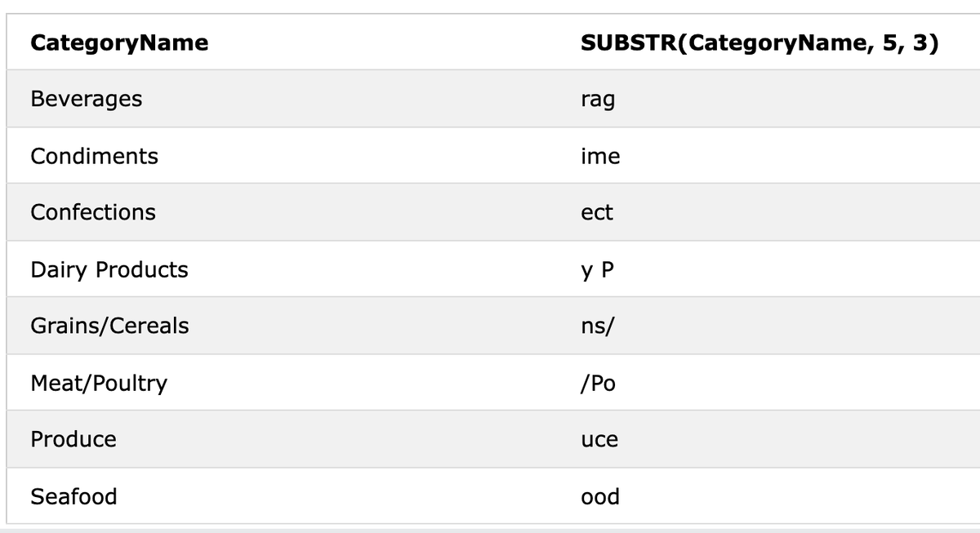The width and height of the screenshot is (980, 533).
Task: Click the substring result 'ect'
Action: click(x=596, y=212)
